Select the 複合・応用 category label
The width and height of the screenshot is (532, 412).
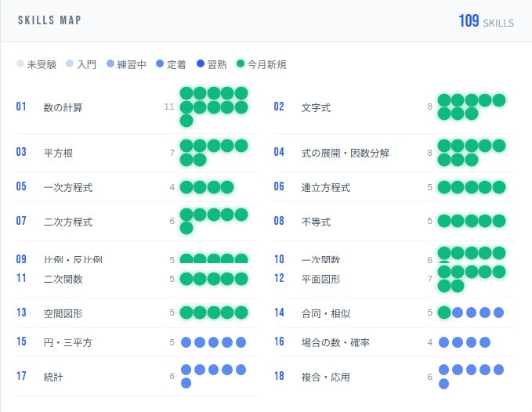(326, 377)
